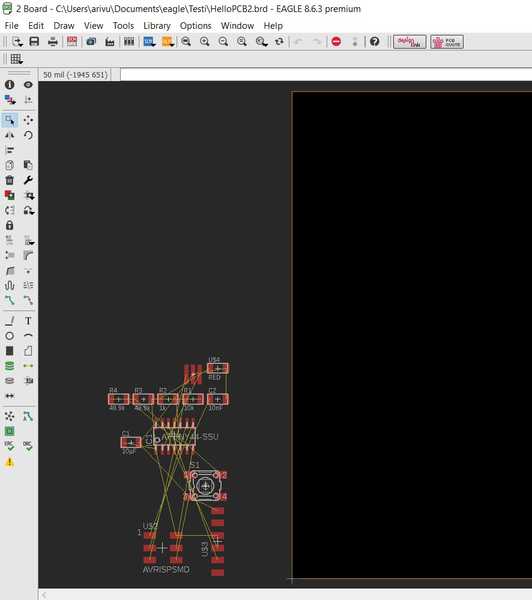This screenshot has height=600, width=532.
Task: Open the Layer display settings icon
Action: tap(10, 100)
